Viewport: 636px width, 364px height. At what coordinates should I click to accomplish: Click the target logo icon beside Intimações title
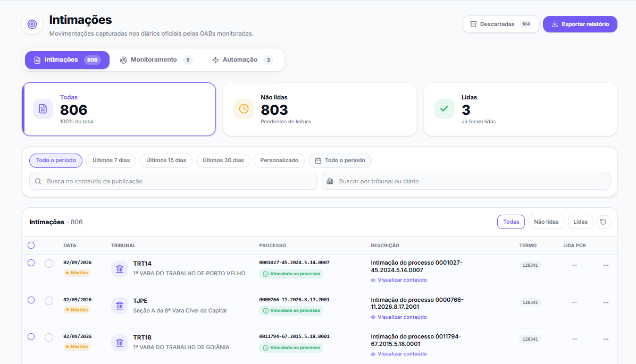32,24
